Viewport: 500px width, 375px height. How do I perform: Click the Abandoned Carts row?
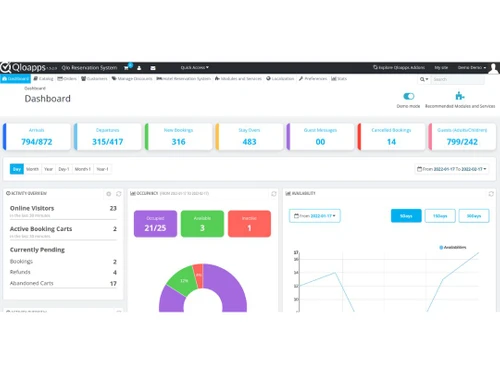point(63,283)
